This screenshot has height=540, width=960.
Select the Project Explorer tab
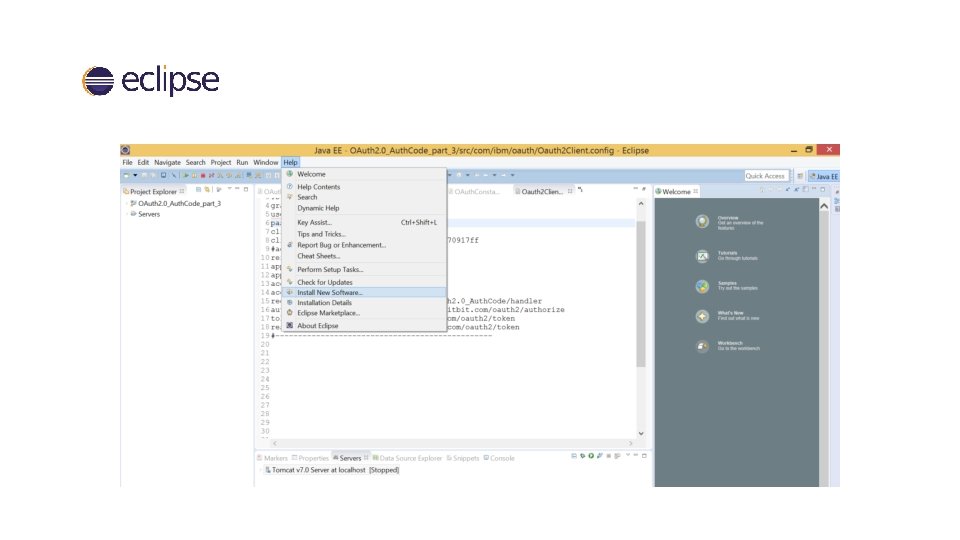tap(153, 191)
